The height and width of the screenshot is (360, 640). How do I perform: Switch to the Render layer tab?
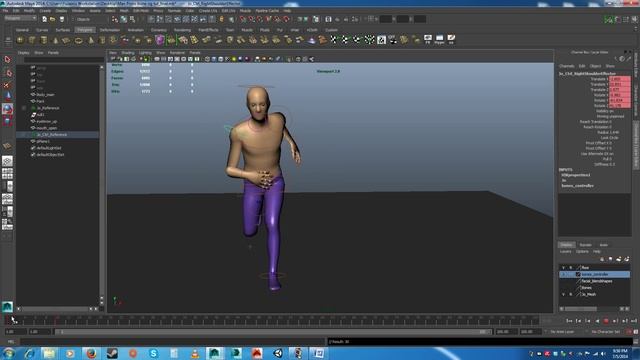coord(585,245)
